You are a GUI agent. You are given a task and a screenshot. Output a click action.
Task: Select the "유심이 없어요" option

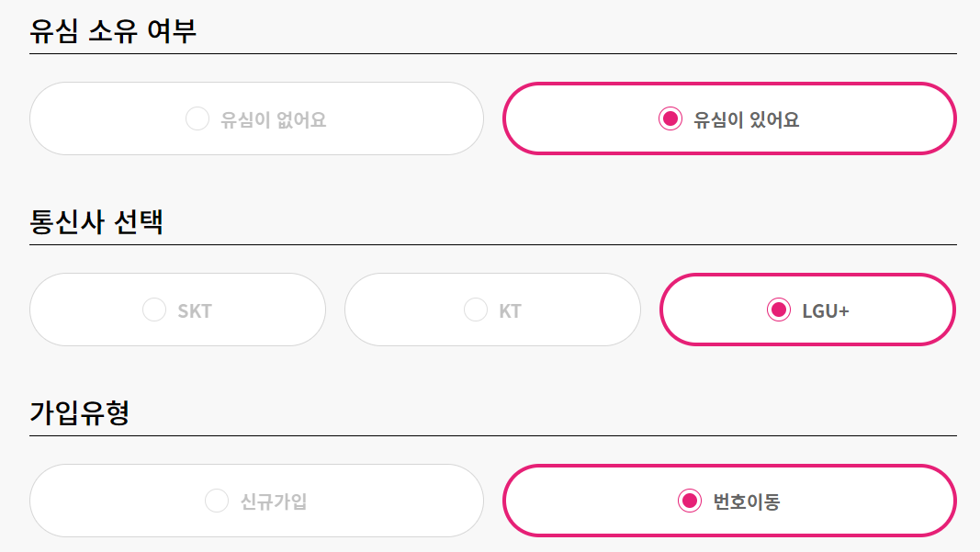[x=256, y=118]
